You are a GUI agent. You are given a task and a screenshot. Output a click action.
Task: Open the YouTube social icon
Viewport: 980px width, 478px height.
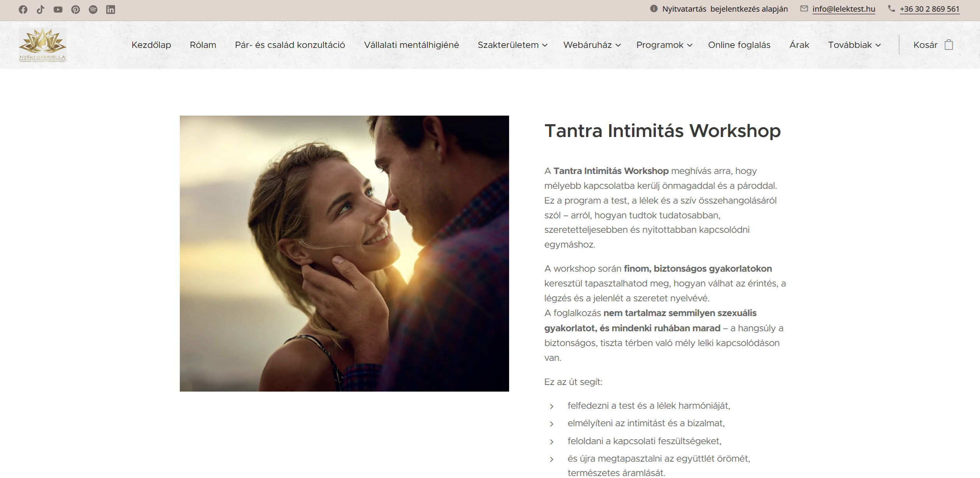(x=58, y=10)
